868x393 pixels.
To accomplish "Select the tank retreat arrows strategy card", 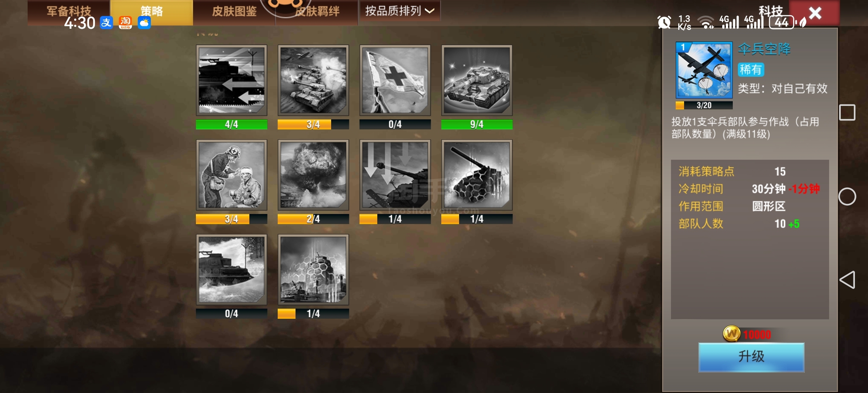I will click(x=232, y=80).
